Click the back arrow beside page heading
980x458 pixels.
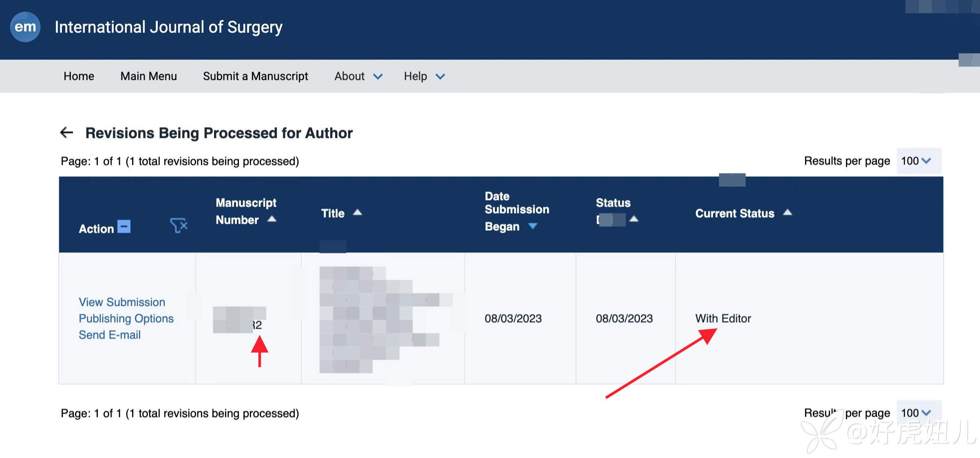click(x=66, y=133)
